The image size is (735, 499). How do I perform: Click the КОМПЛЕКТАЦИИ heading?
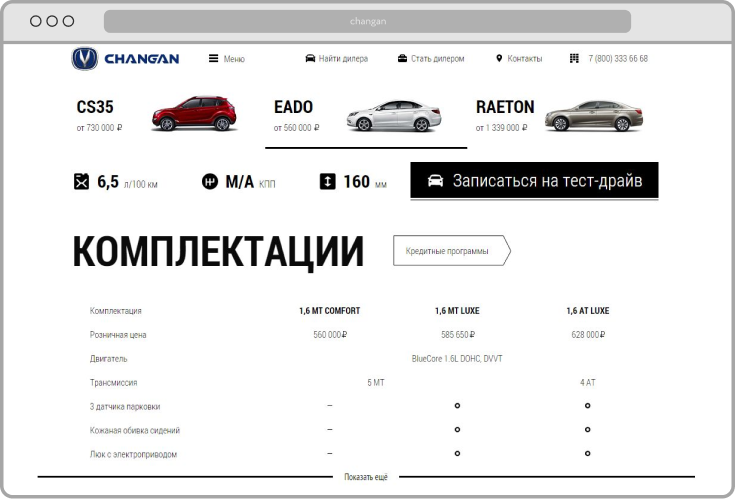tap(218, 252)
